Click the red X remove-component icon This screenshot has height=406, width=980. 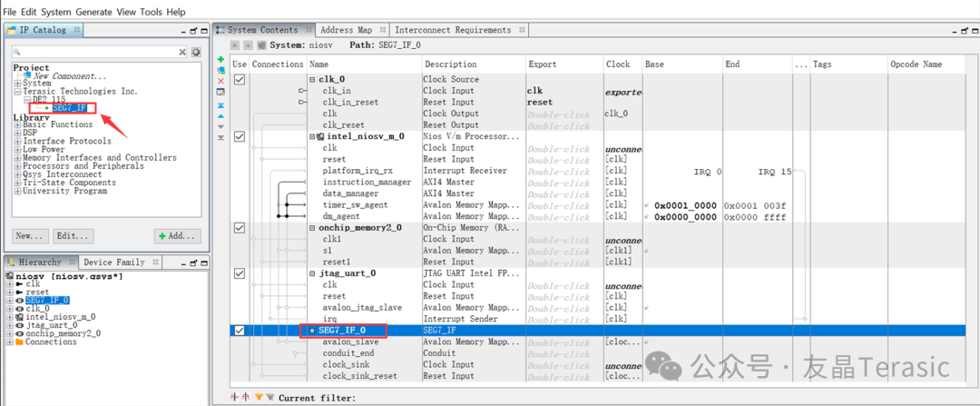click(220, 82)
